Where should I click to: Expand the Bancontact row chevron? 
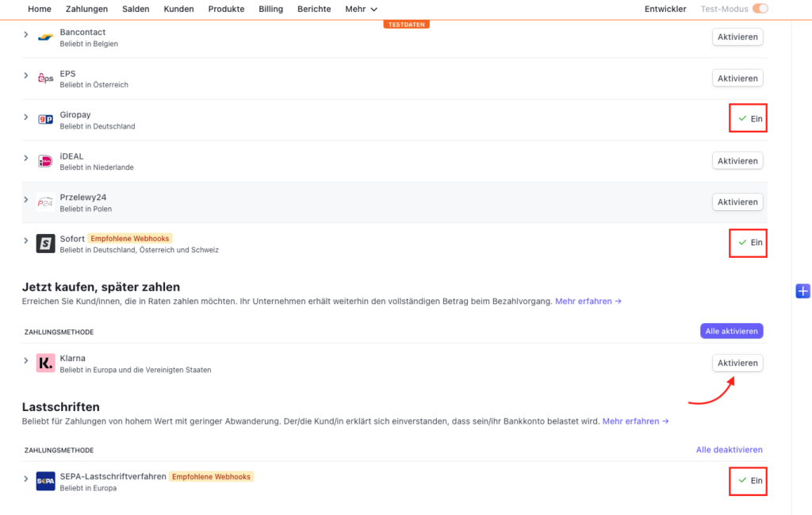coord(26,34)
